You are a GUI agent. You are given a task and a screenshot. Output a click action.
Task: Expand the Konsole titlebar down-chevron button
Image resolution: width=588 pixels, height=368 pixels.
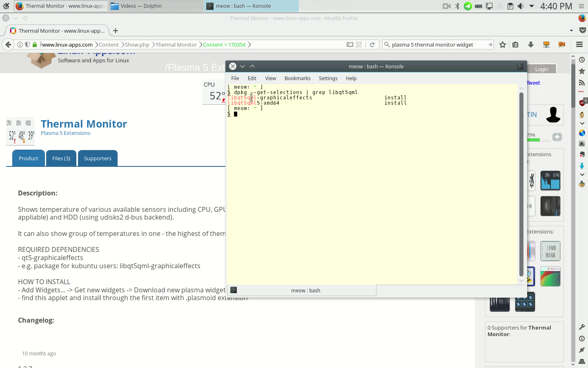[243, 66]
